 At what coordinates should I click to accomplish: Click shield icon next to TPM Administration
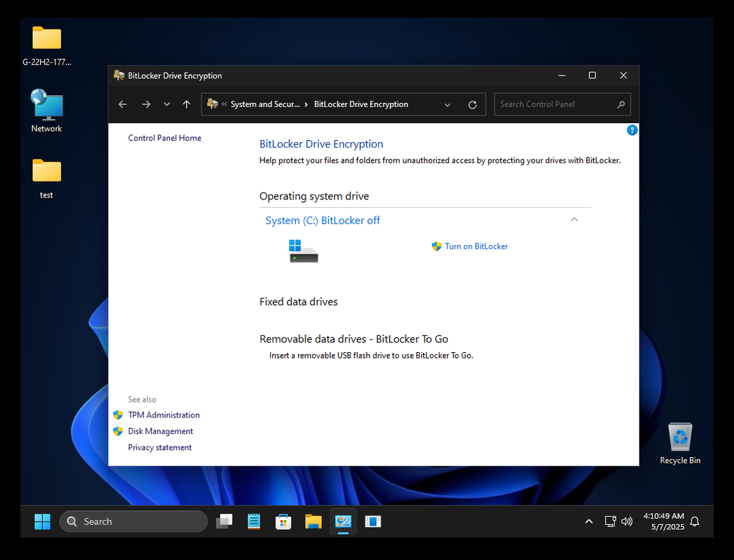[118, 415]
